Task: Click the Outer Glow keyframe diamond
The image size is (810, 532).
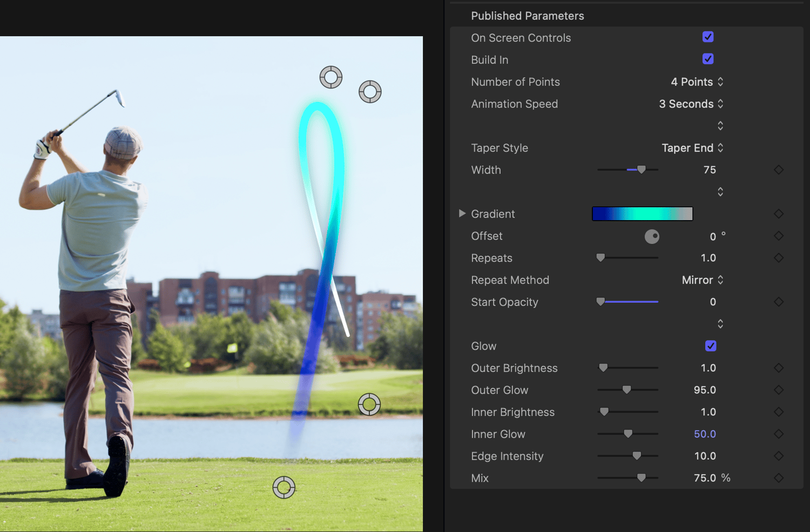Action: 779,390
